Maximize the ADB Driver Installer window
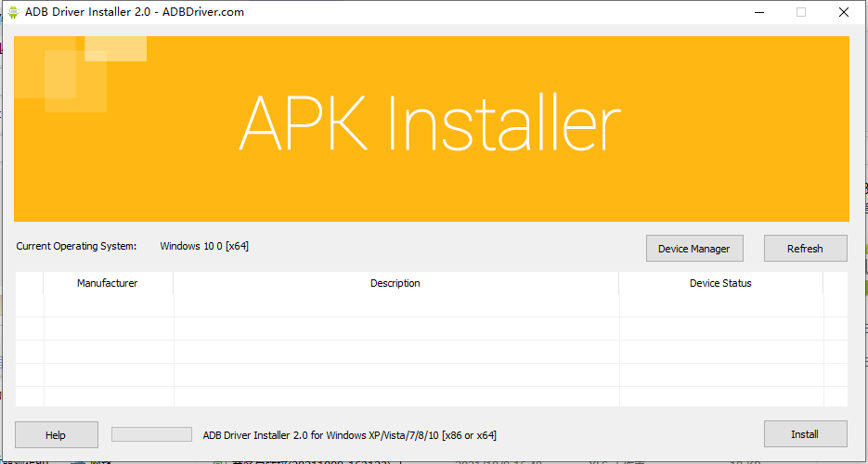This screenshot has width=868, height=464. tap(801, 12)
